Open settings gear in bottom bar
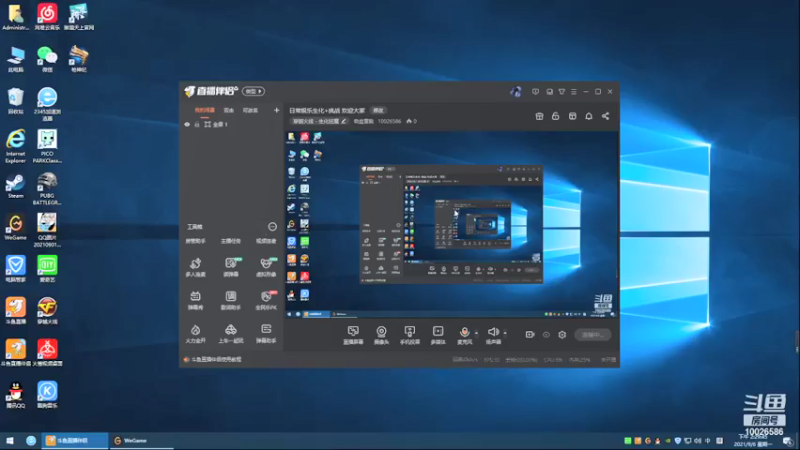The width and height of the screenshot is (800, 450). (x=562, y=335)
